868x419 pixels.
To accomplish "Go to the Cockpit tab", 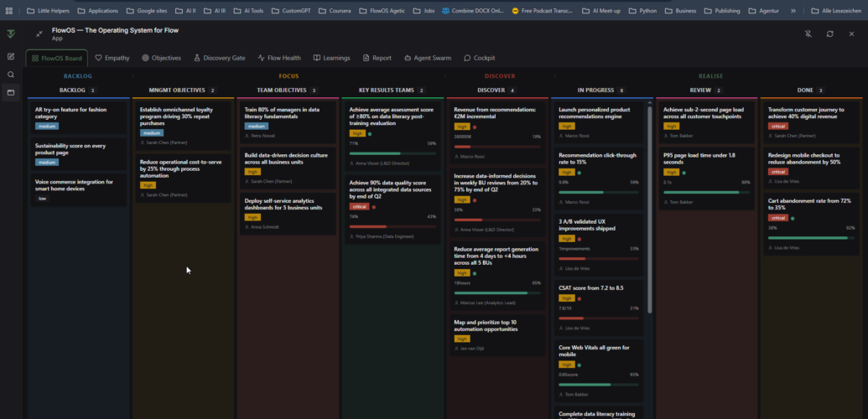I will 479,58.
